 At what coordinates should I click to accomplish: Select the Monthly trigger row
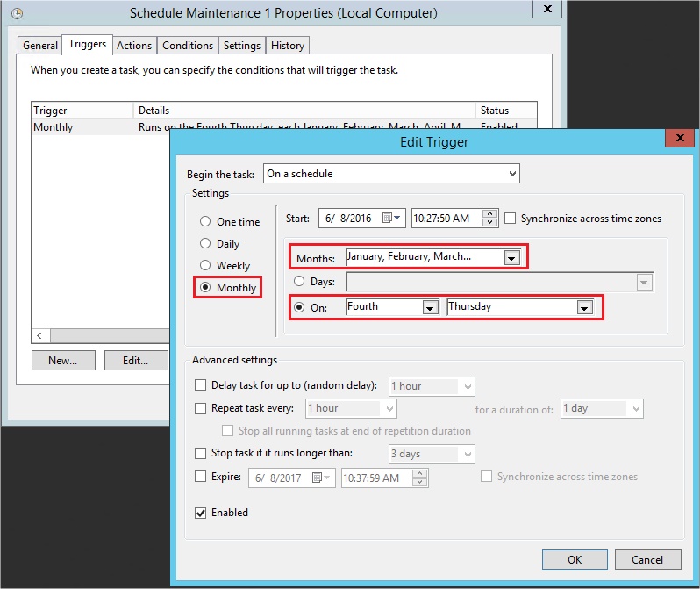click(79, 127)
